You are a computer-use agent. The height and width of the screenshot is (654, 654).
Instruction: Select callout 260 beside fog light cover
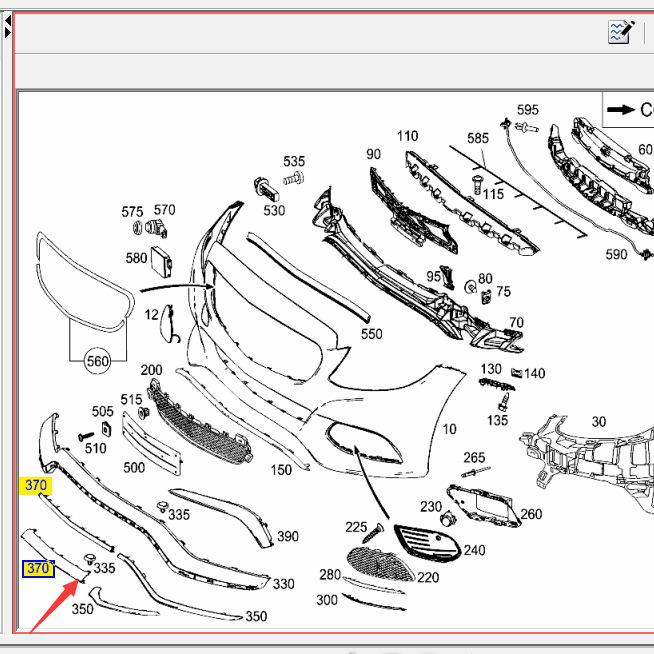pos(531,514)
